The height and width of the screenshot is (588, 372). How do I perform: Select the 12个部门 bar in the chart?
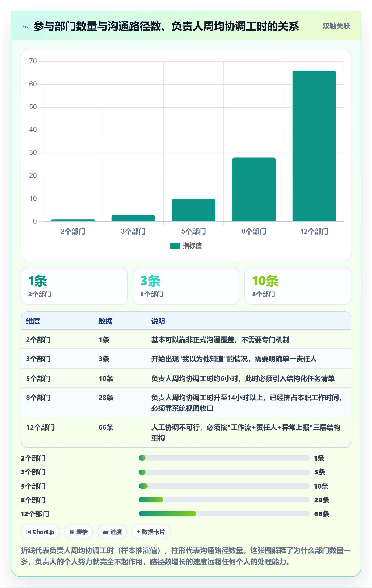[314, 146]
